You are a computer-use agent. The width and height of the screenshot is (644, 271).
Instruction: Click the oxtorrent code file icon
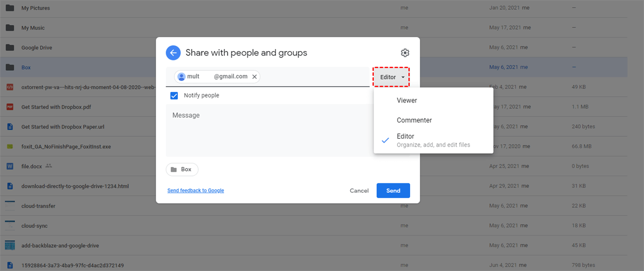tap(10, 87)
